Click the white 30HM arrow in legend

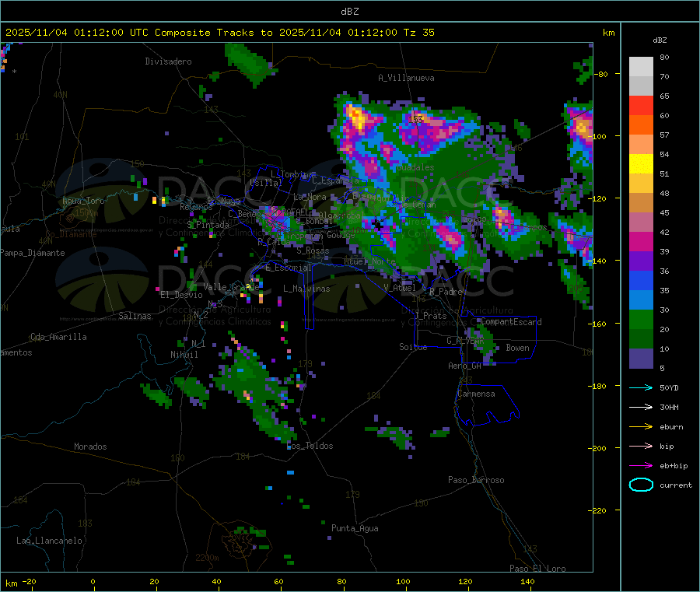[x=641, y=407]
